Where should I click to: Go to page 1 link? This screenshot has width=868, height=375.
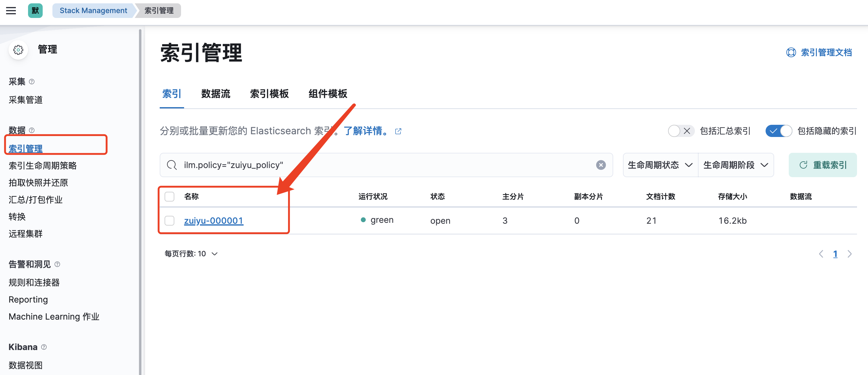(x=835, y=254)
